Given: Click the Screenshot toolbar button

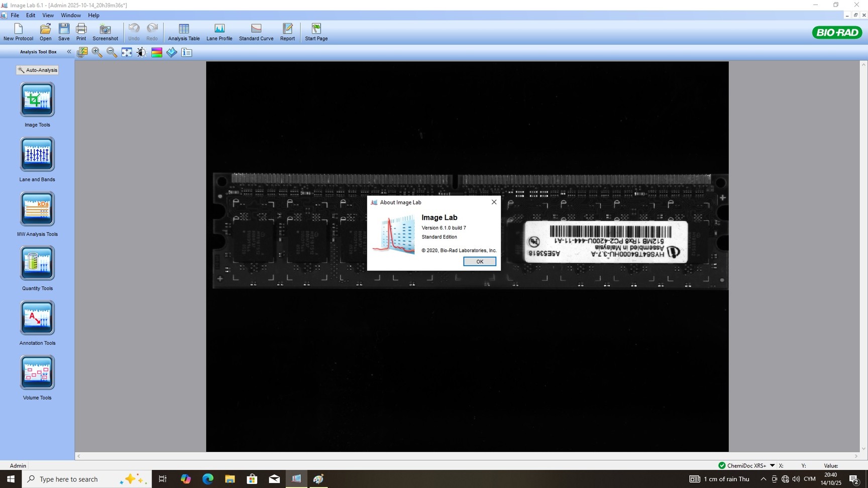Looking at the screenshot, I should pos(105,31).
